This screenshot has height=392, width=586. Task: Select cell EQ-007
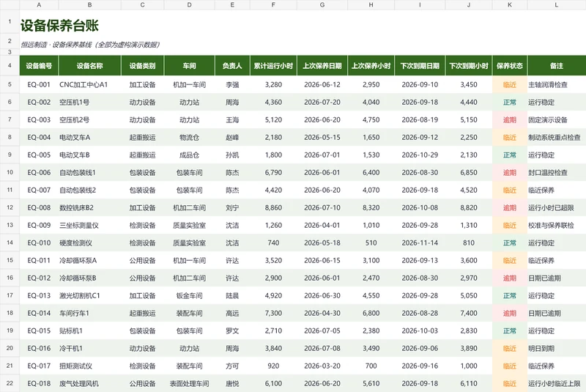[x=39, y=190]
